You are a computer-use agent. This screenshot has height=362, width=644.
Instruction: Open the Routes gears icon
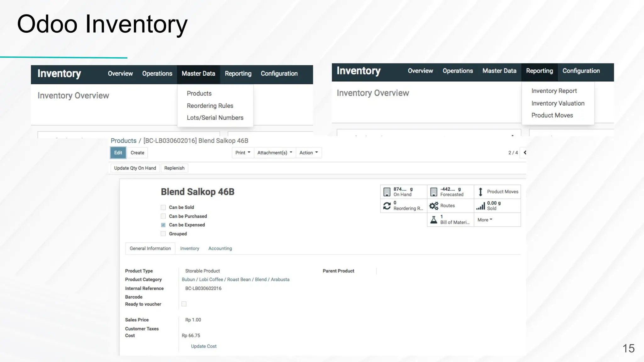click(x=434, y=206)
